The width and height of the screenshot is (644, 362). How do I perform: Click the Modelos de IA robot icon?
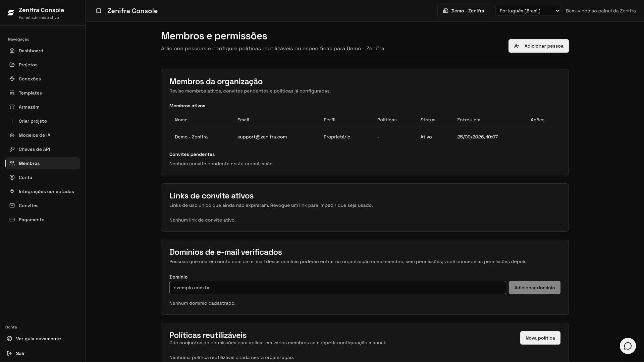tap(12, 135)
